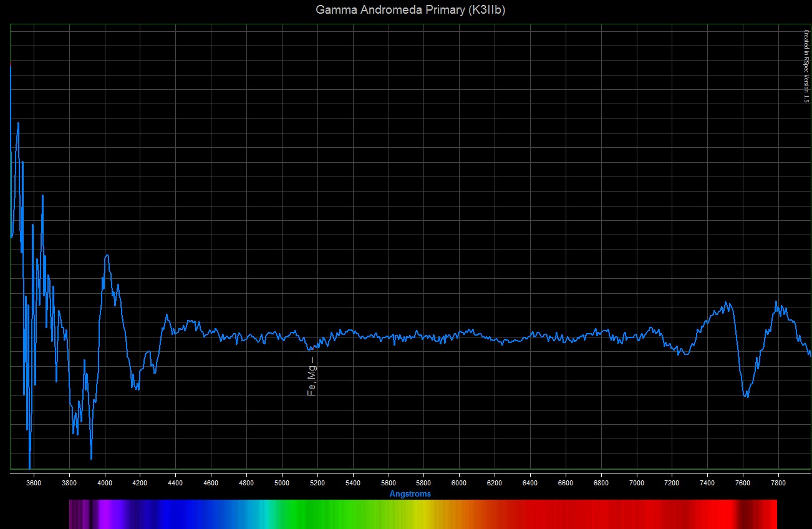Click the 5600 tick value
Image resolution: width=812 pixels, height=529 pixels.
(x=389, y=482)
